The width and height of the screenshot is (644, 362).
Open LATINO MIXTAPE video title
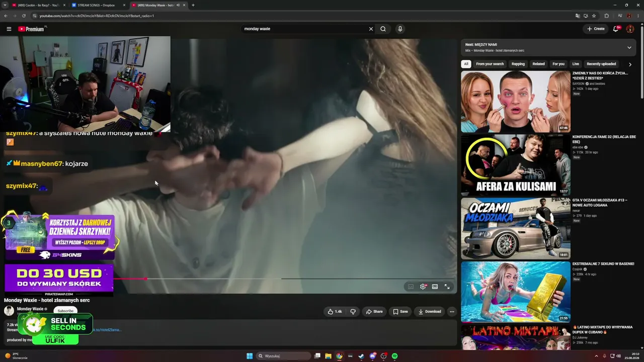603,329
